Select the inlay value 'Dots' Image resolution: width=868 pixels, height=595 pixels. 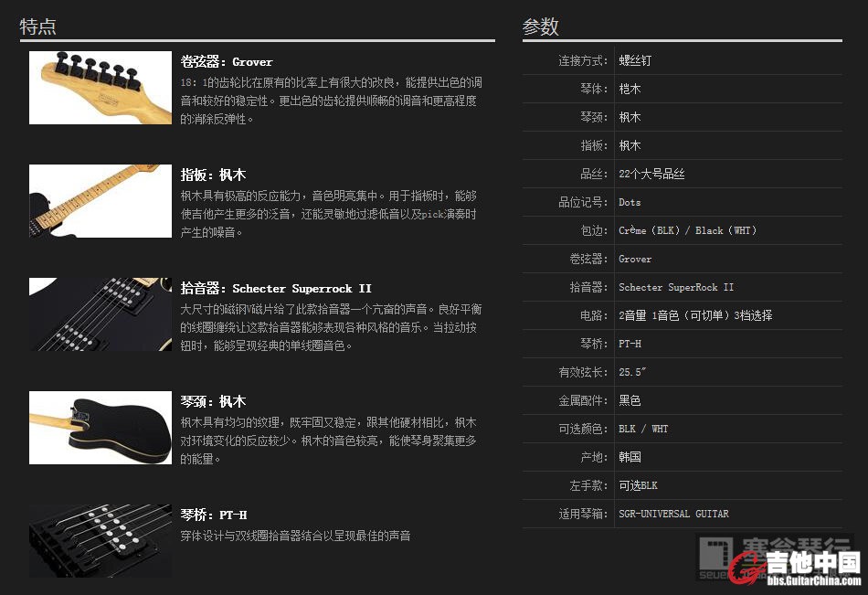click(630, 202)
